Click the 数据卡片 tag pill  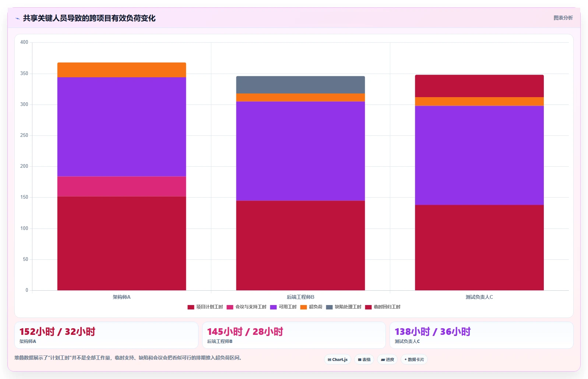click(x=414, y=359)
